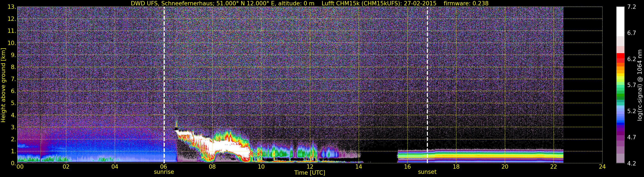This screenshot has height=177, width=644.
Task: Click the y-axis tick label '3.'
Action: 13,127
